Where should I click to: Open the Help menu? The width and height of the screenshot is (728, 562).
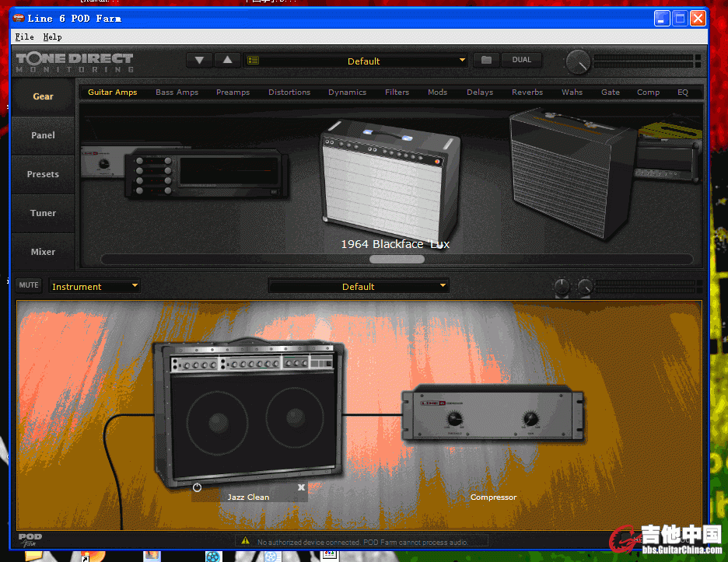pyautogui.click(x=52, y=37)
